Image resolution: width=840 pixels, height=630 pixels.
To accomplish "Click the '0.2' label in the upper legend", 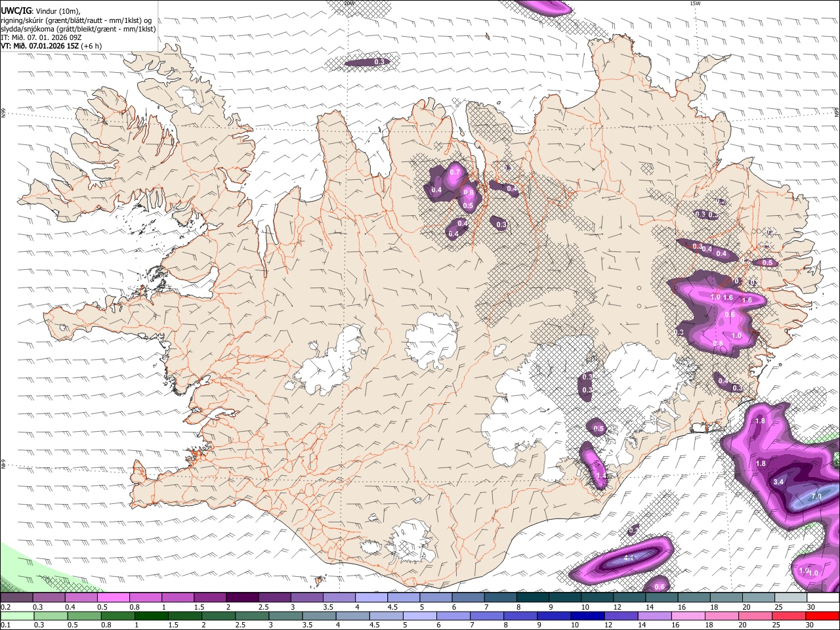I will 6,607.
